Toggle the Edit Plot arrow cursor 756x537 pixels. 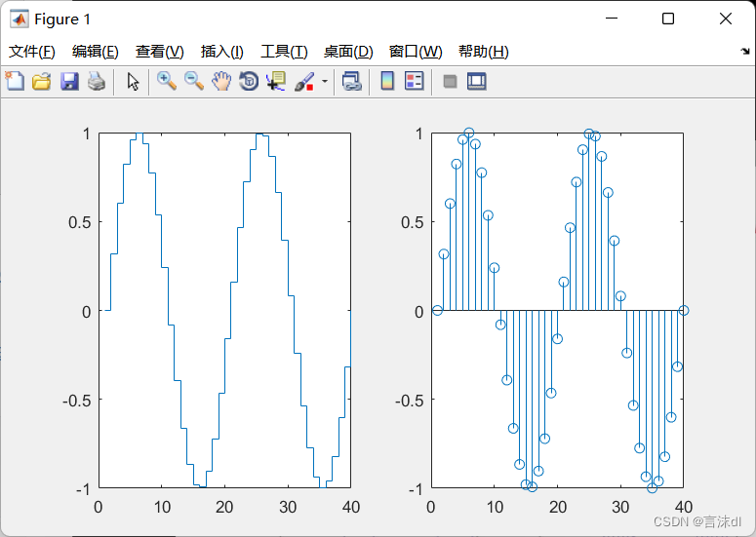[x=134, y=82]
